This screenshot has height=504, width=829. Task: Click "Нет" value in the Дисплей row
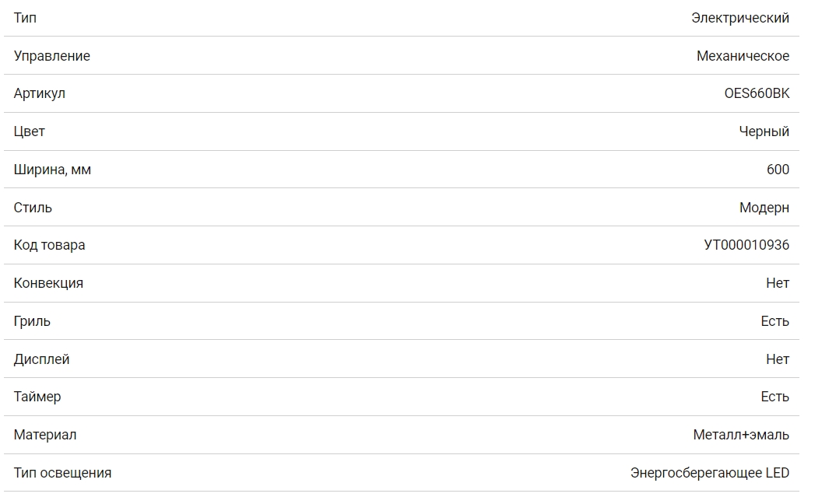click(777, 359)
